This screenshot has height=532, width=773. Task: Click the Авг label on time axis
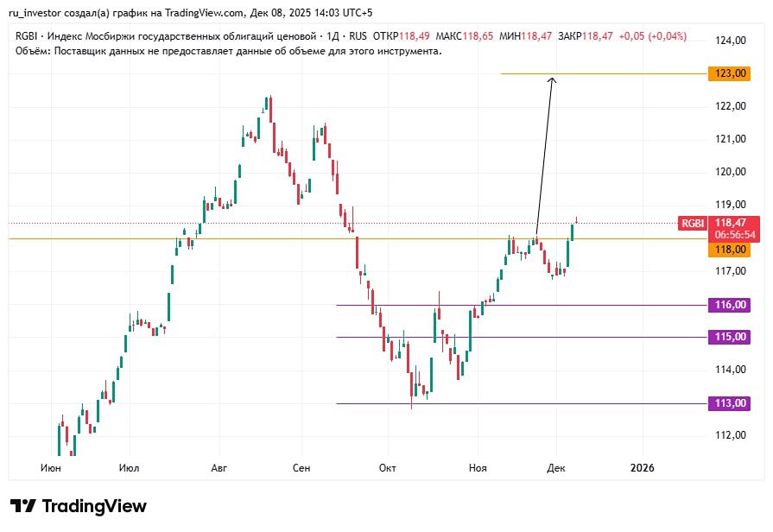coord(219,467)
